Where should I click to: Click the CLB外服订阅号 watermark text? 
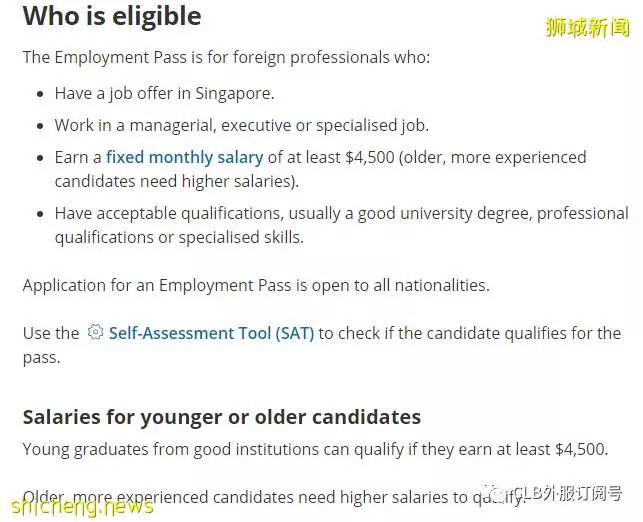point(568,493)
